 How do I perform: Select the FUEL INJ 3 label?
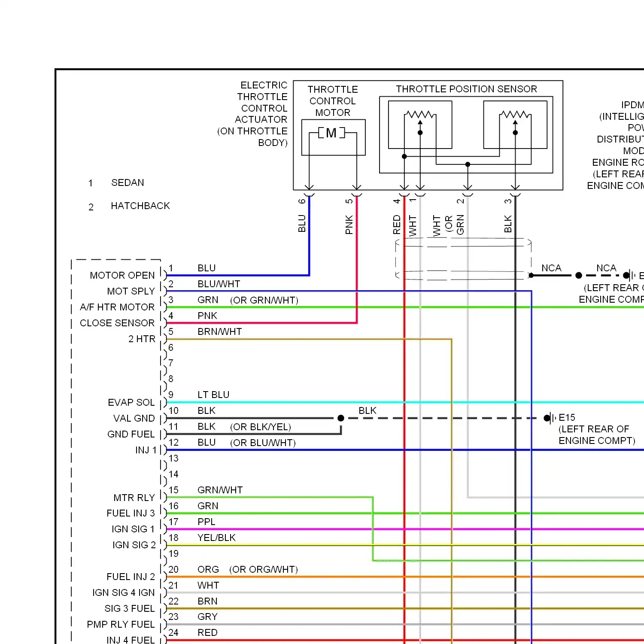(x=131, y=513)
